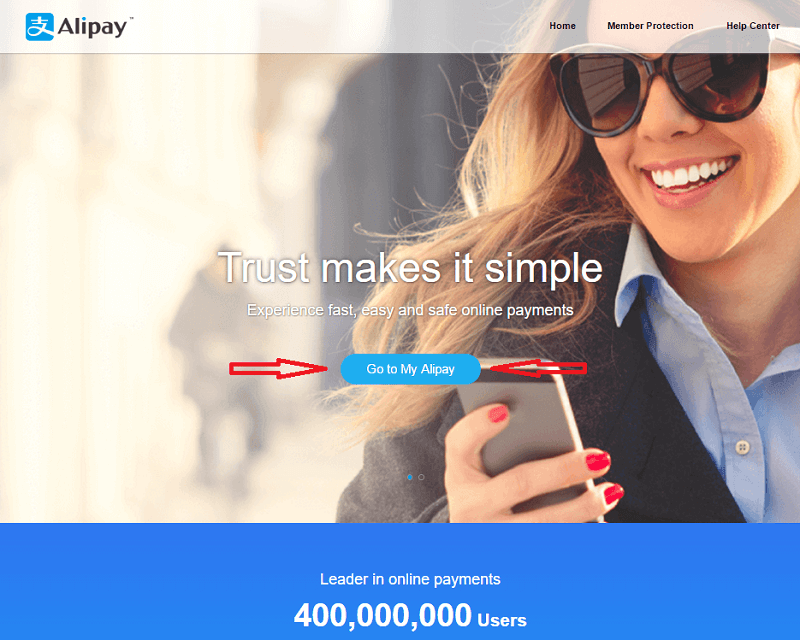Click the red arrow pointing right
This screenshot has width=800, height=640.
278,368
